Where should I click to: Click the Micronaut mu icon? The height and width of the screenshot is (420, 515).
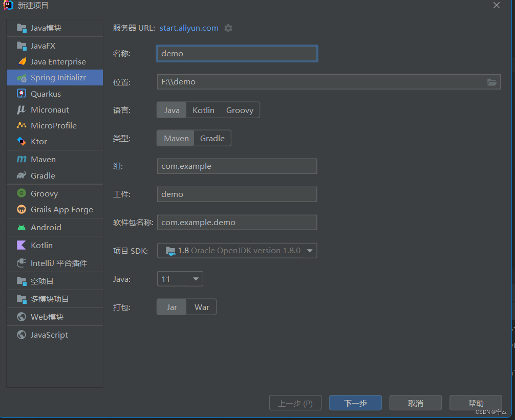point(22,109)
